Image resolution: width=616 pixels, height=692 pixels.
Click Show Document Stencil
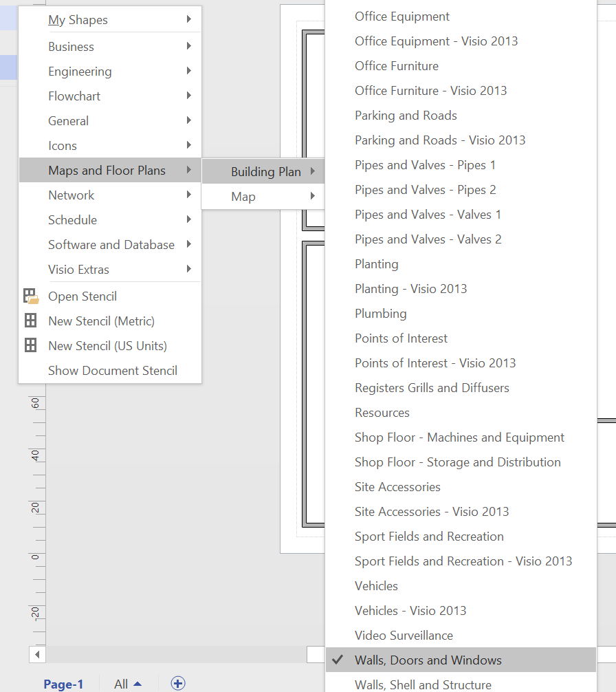[x=112, y=370]
